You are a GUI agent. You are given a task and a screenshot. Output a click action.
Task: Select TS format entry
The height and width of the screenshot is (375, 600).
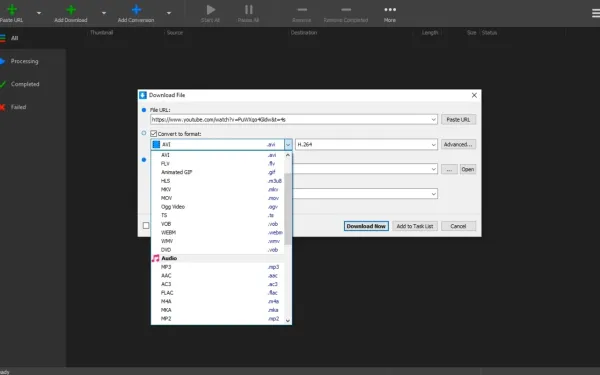218,215
